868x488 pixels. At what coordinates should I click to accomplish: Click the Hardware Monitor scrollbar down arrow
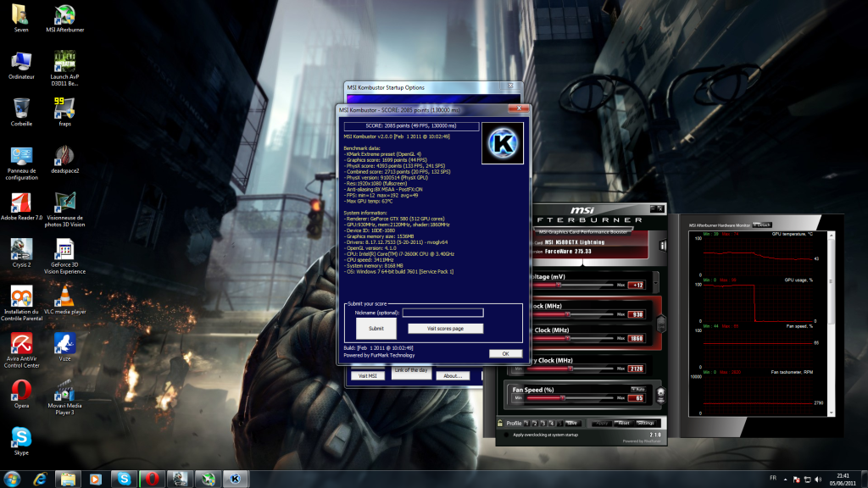831,413
